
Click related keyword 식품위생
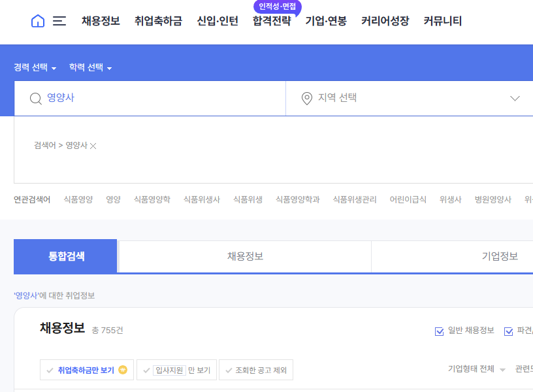(x=248, y=199)
